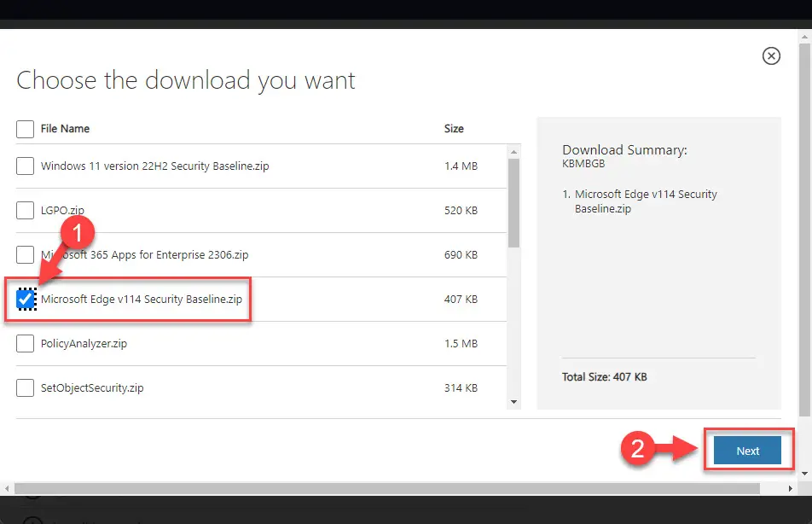The image size is (812, 524).
Task: Click the '690 KB' size value
Action: pyautogui.click(x=461, y=255)
